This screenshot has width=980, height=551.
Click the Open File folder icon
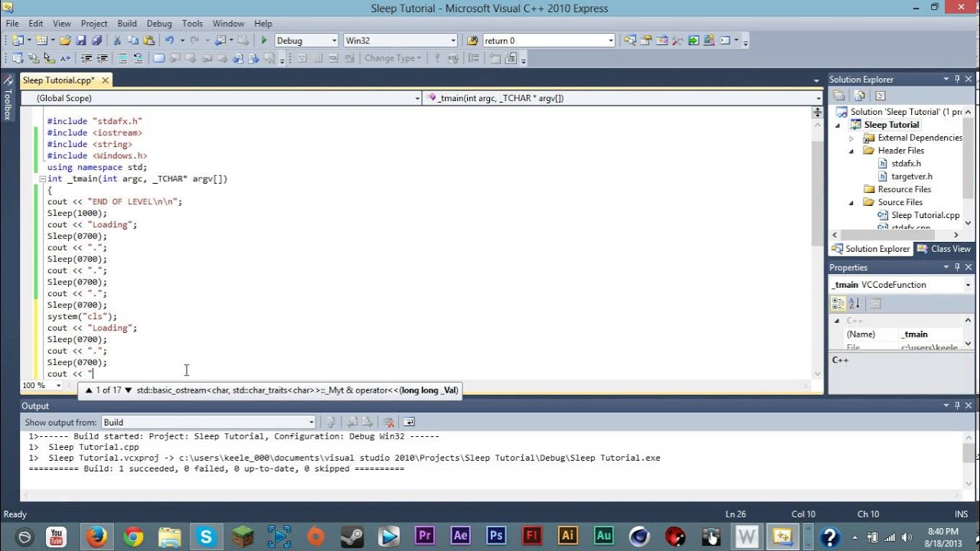pyautogui.click(x=65, y=41)
